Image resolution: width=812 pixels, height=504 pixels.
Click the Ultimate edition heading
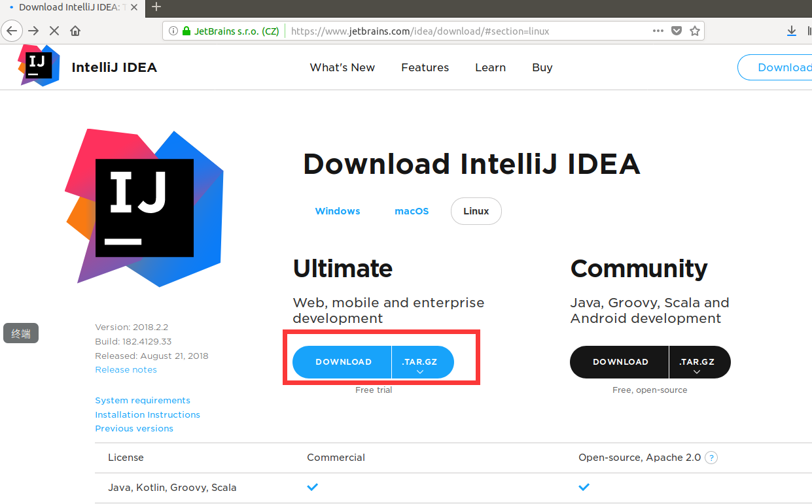pyautogui.click(x=343, y=269)
